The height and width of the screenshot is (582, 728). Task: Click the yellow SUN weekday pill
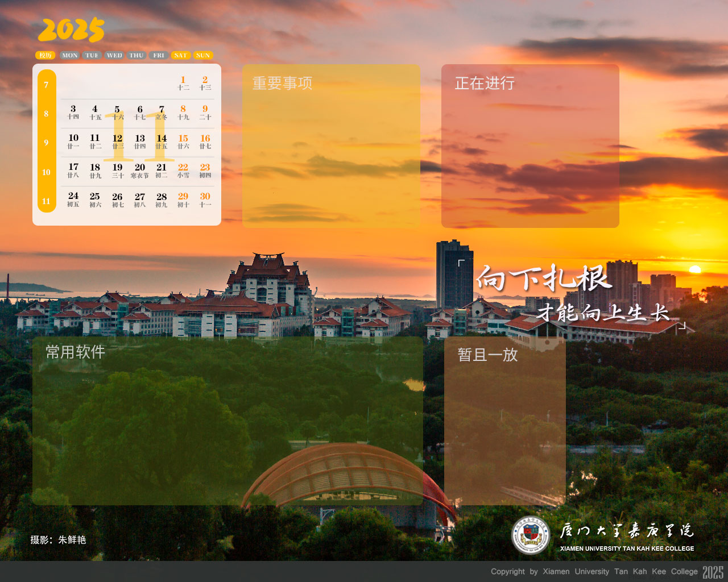tap(203, 55)
